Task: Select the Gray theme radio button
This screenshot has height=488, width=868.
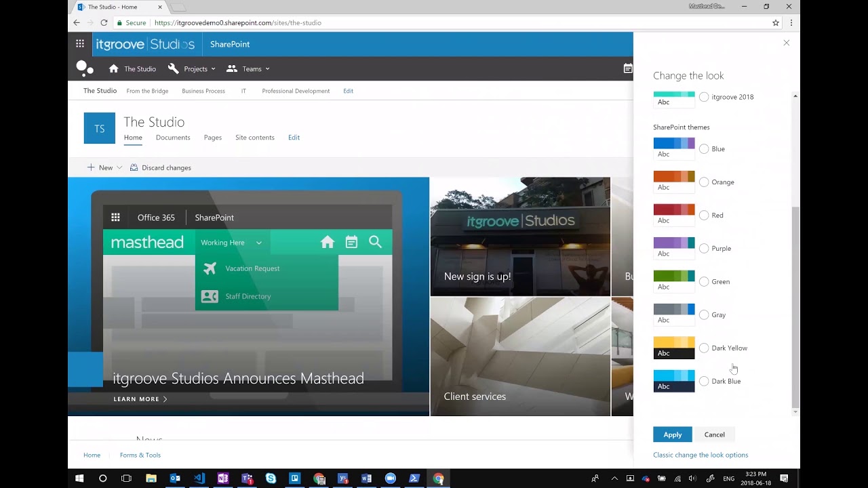Action: click(704, 314)
